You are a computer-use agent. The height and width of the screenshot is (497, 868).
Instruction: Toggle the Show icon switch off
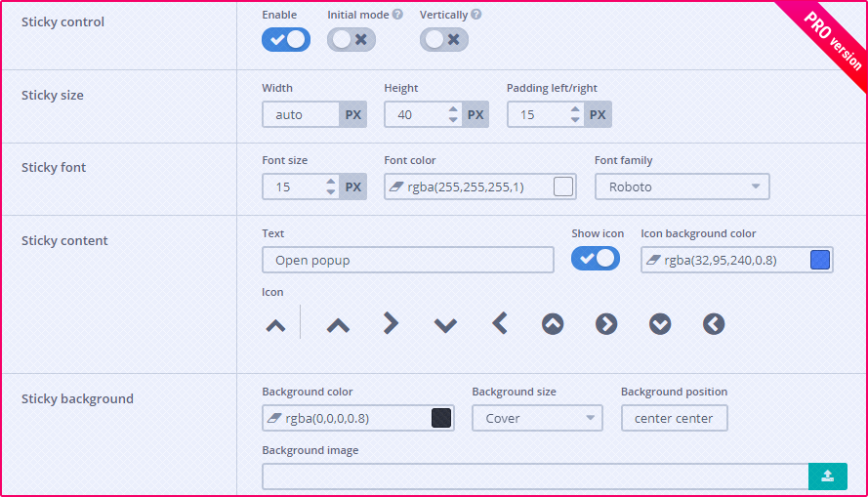(x=596, y=259)
